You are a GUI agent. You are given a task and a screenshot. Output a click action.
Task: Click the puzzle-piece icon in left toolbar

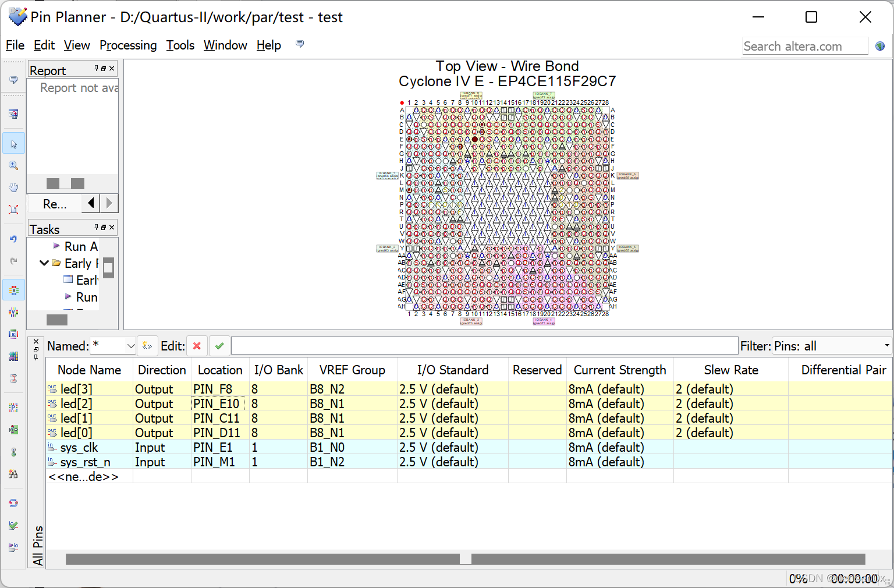[x=13, y=356]
